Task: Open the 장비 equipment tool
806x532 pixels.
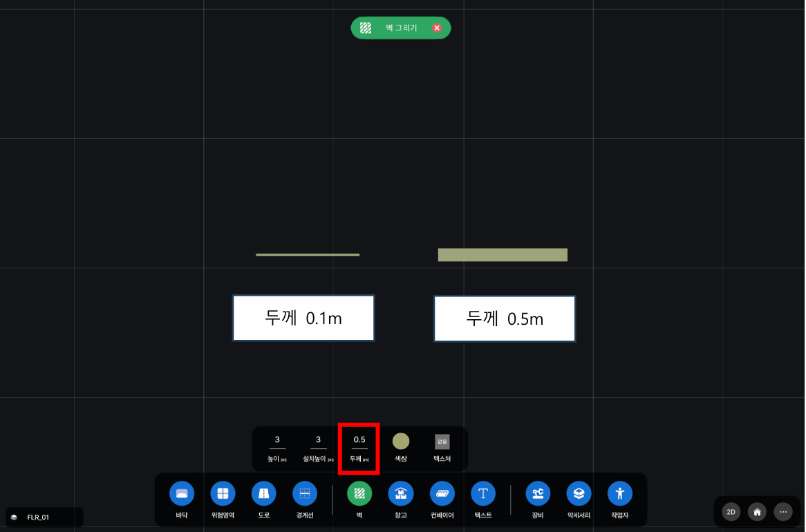Action: [538, 493]
